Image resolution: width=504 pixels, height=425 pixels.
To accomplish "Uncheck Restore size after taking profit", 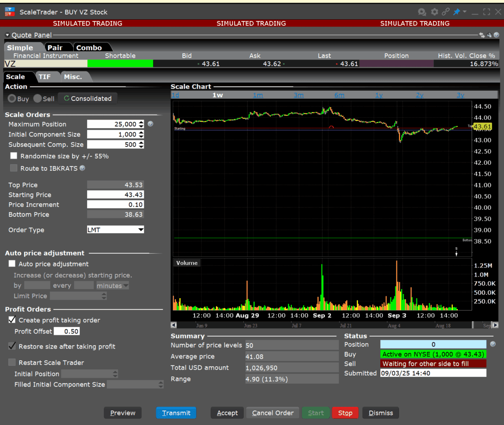I will point(12,346).
